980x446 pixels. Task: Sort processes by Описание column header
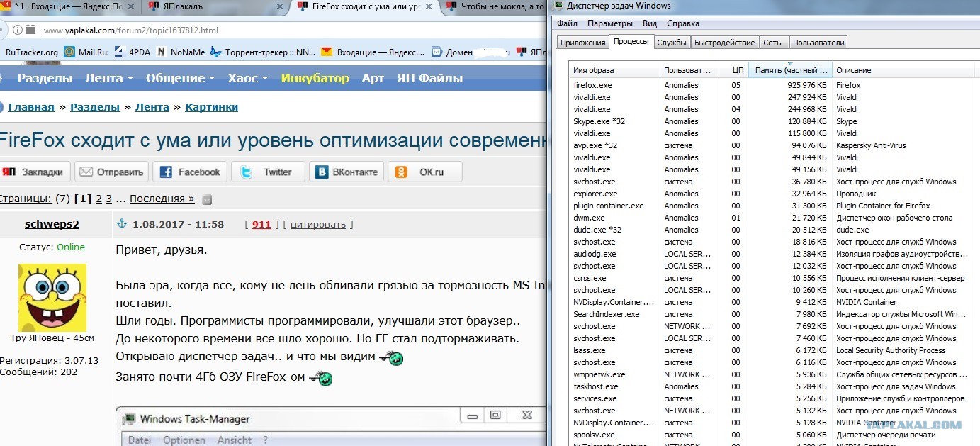click(x=904, y=70)
